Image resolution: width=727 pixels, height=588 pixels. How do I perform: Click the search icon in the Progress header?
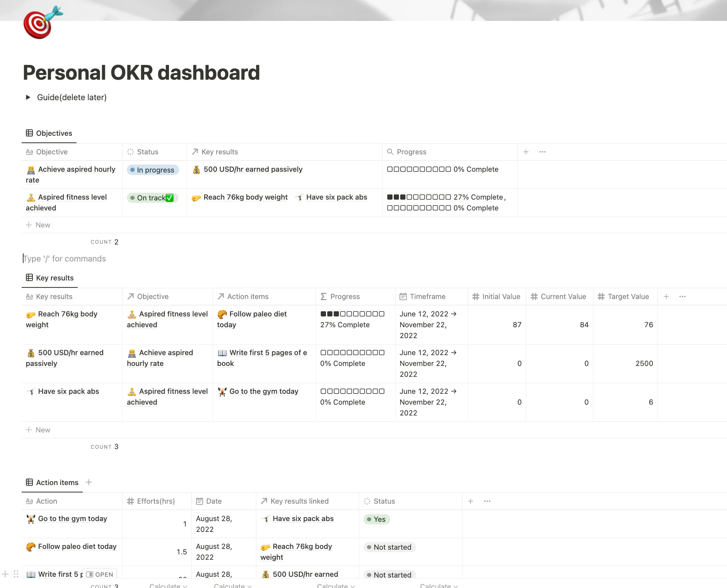[390, 152]
